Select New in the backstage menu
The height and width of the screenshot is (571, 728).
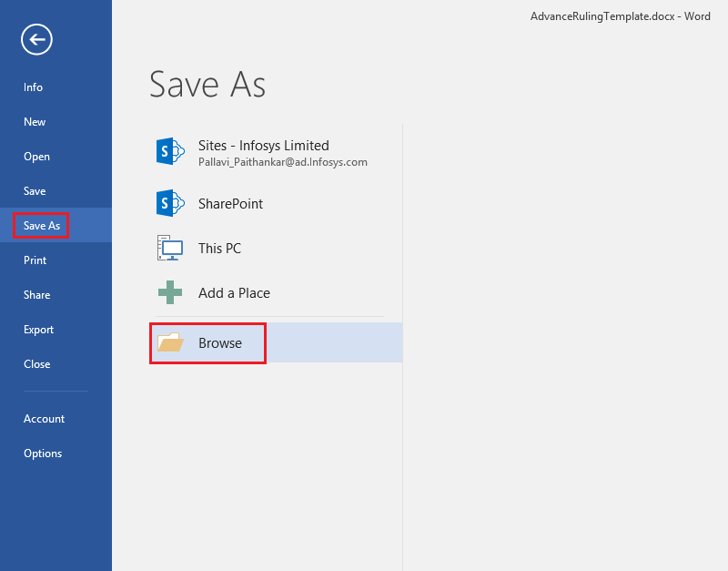pos(56,122)
